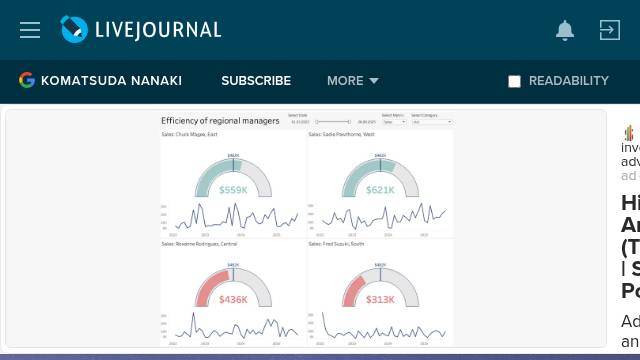Enable the READABILITY checkbox
This screenshot has height=360, width=640.
(514, 81)
